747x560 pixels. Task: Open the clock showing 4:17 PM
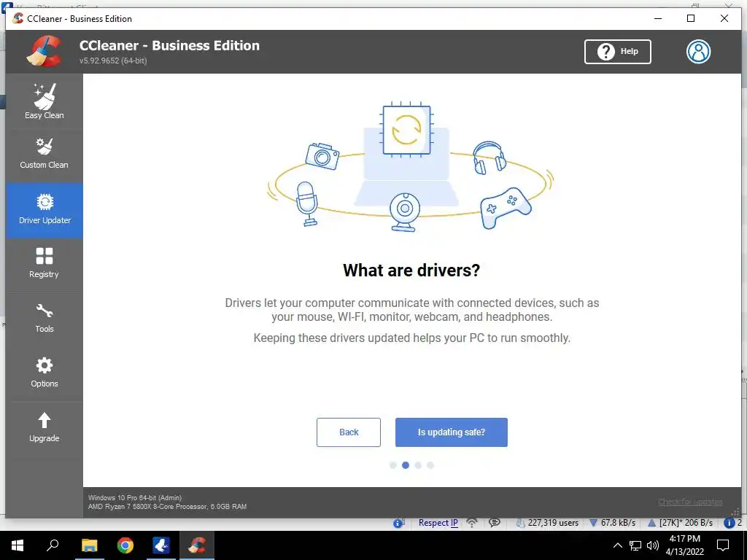684,545
